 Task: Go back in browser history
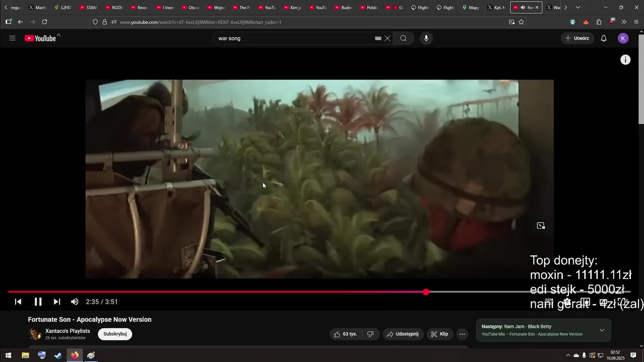[x=20, y=22]
